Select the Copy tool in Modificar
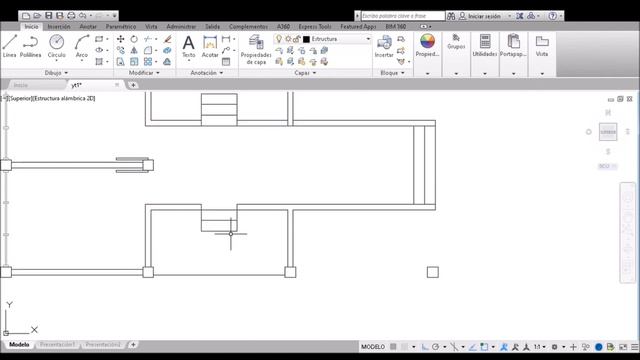This screenshot has width=640, height=360. [120, 50]
